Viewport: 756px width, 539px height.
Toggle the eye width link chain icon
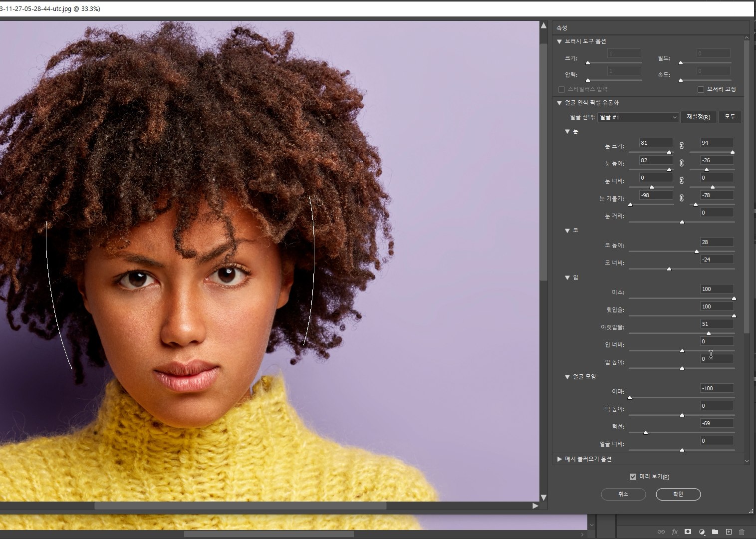682,180
